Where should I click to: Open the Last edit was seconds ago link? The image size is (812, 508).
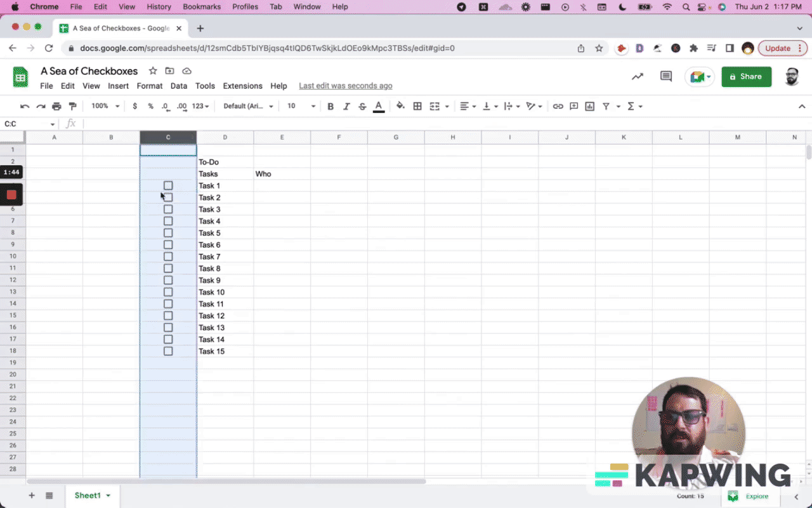pyautogui.click(x=345, y=86)
